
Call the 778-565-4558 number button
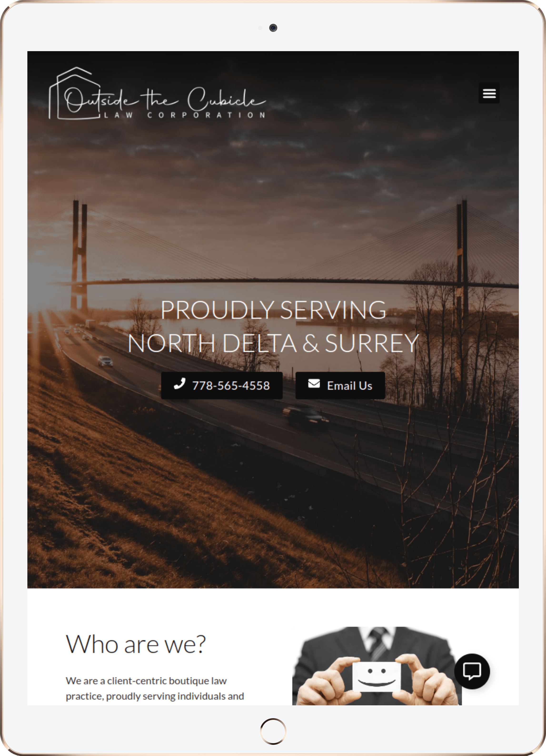(222, 385)
